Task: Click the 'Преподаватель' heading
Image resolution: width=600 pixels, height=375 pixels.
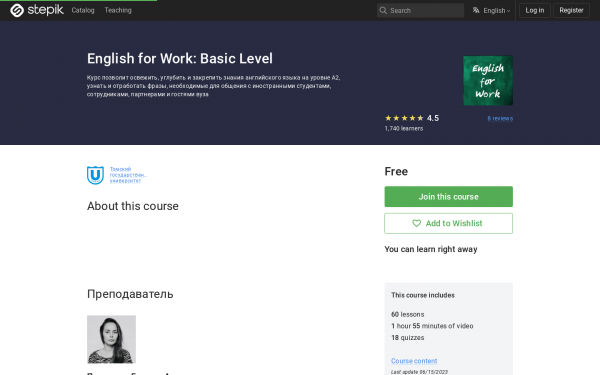Action: (130, 294)
